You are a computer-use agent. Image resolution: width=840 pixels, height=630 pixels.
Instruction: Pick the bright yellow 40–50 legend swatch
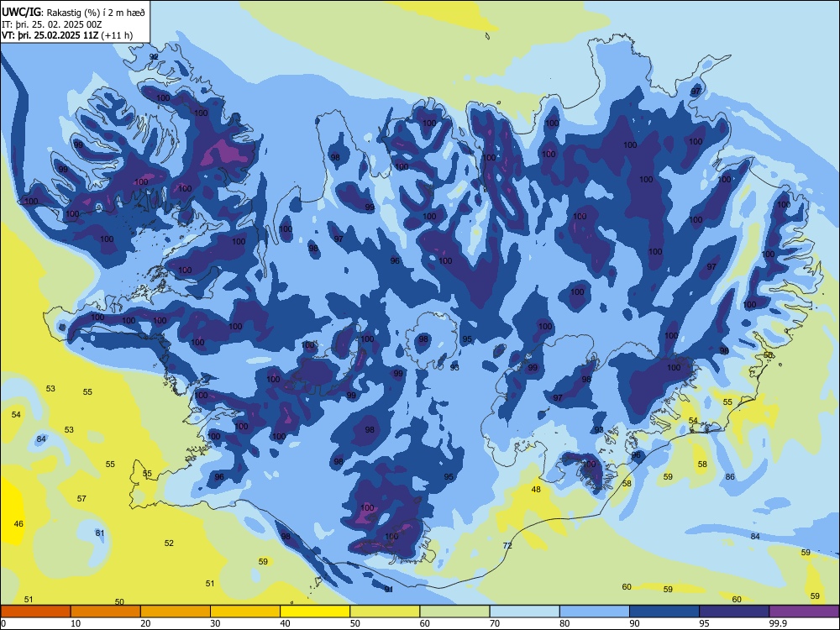315,612
